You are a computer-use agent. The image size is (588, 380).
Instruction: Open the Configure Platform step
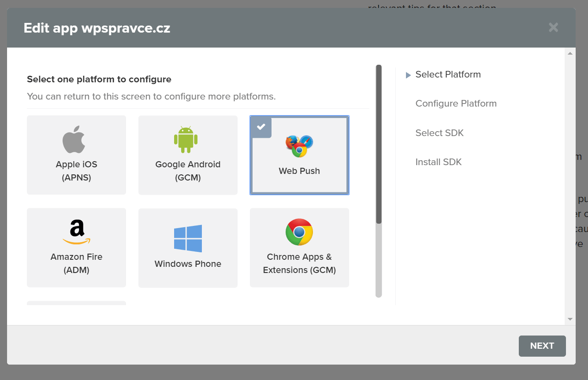456,103
